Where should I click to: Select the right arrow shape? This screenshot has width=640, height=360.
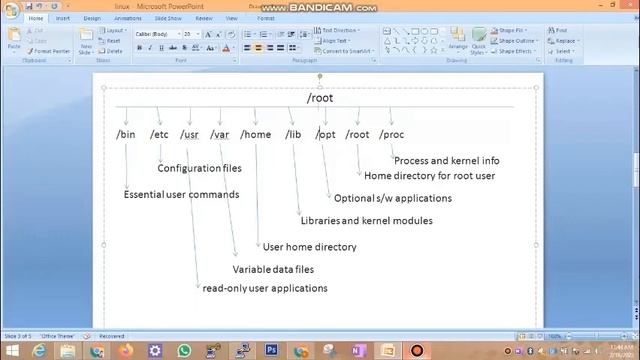pyautogui.click(x=415, y=41)
